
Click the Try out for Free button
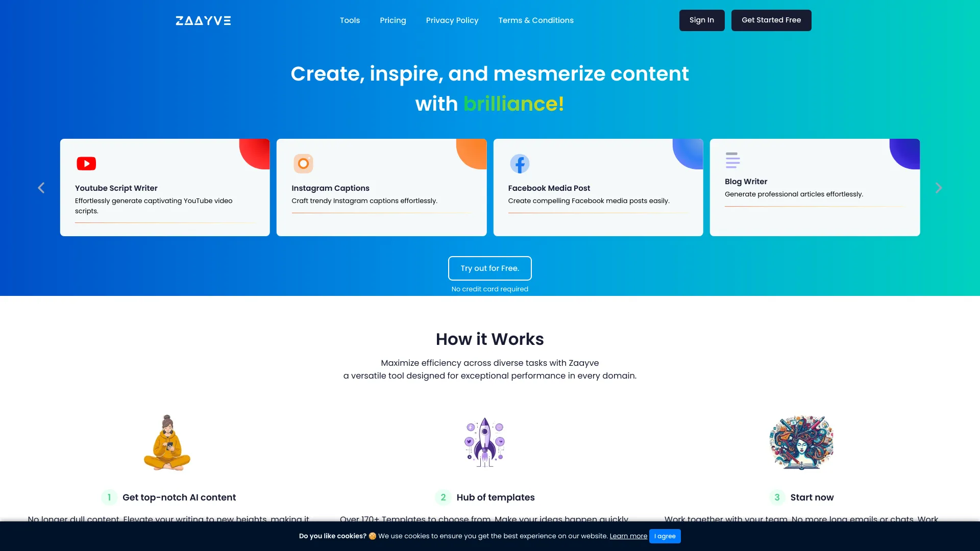pyautogui.click(x=490, y=268)
